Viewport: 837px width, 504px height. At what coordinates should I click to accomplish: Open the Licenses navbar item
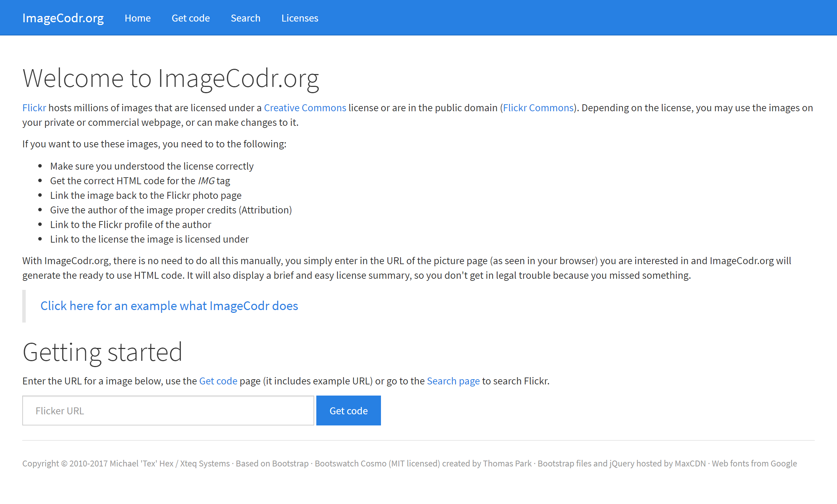pos(300,18)
